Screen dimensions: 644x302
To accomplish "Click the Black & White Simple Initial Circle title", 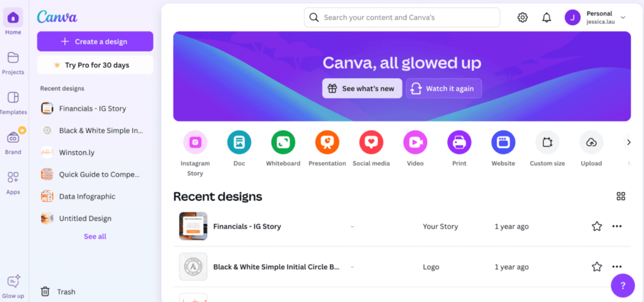I will [276, 267].
